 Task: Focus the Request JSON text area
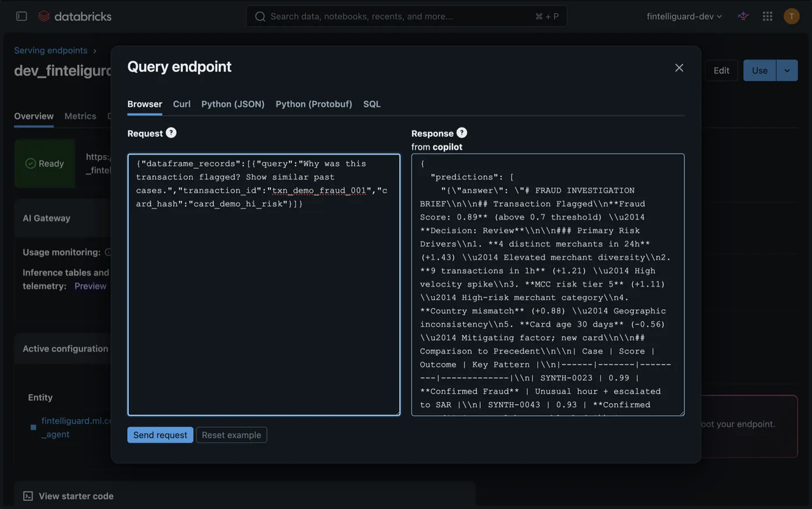[x=264, y=285]
